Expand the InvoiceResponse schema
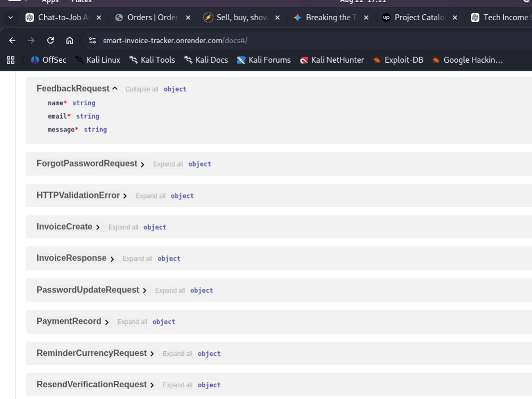The height and width of the screenshot is (399, 532). coord(112,259)
